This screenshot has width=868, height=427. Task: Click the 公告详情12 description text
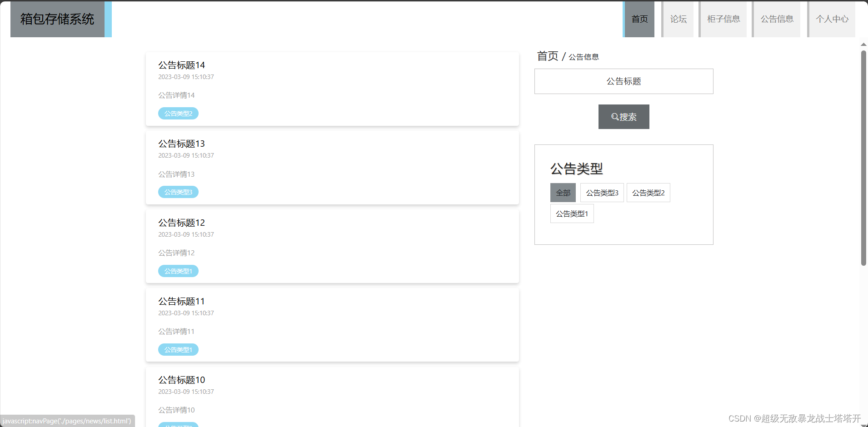point(176,253)
